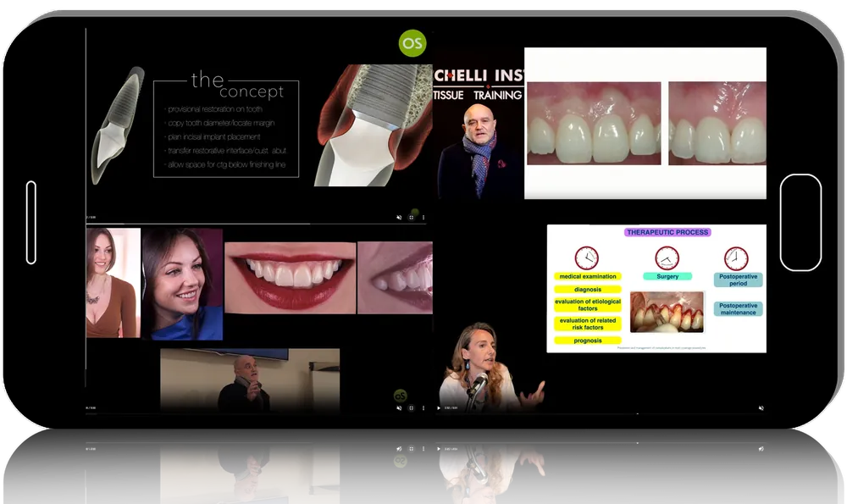Select the red-lipstick smile close-up photo
The width and height of the screenshot is (847, 504).
coord(290,278)
